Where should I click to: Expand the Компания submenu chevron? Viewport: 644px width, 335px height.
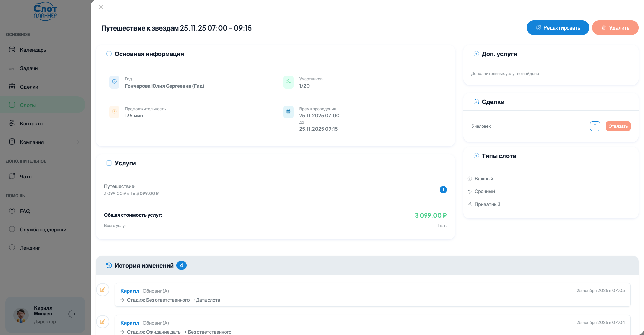click(x=78, y=142)
